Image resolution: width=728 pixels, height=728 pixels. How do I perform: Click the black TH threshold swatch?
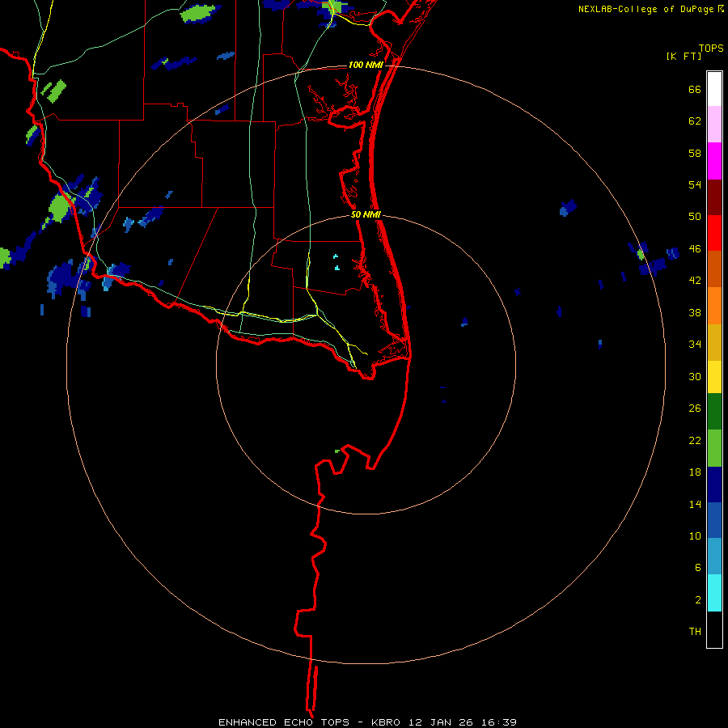point(714,629)
